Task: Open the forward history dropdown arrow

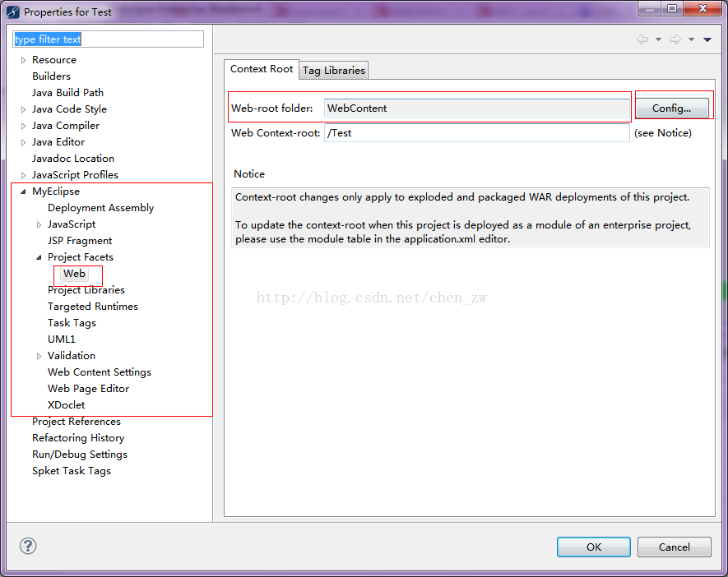Action: 691,39
